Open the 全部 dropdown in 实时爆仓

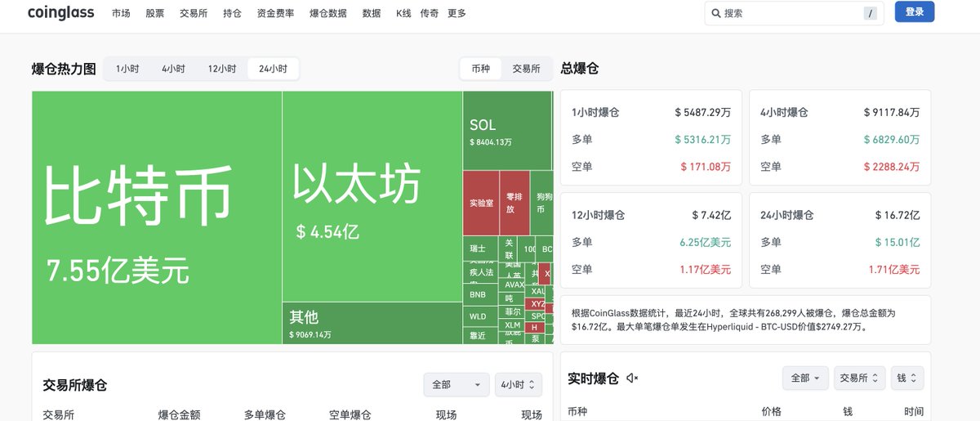point(805,378)
